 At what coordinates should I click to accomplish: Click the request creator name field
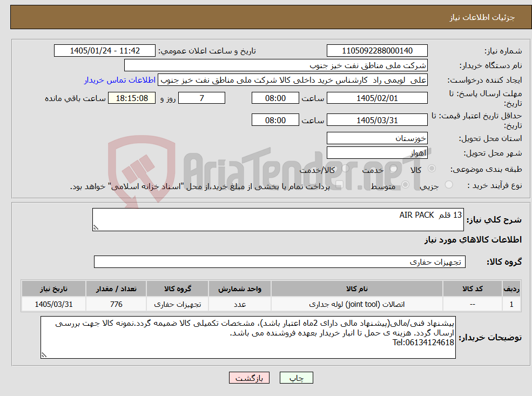click(292, 80)
